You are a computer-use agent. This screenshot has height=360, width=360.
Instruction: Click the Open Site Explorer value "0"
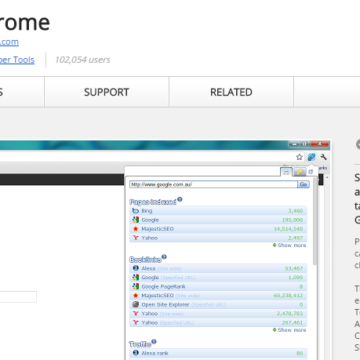301,304
